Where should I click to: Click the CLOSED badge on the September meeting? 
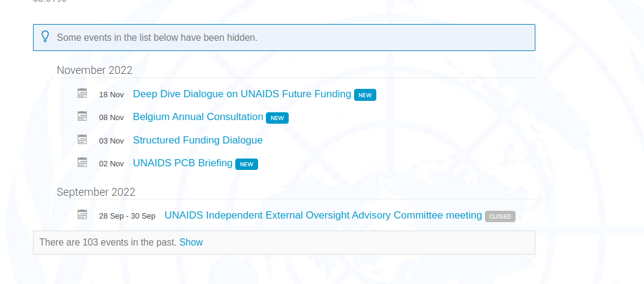click(x=500, y=217)
